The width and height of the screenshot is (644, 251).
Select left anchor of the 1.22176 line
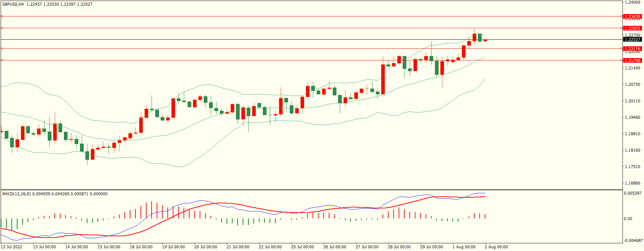[x=2, y=48]
